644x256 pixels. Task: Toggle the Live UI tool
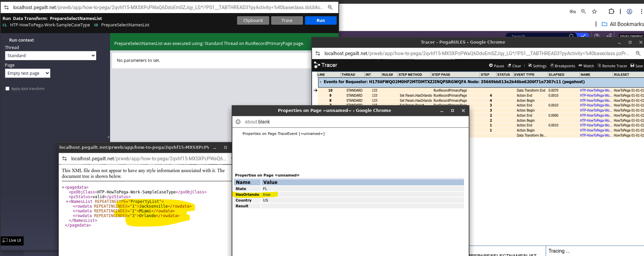pos(12,240)
